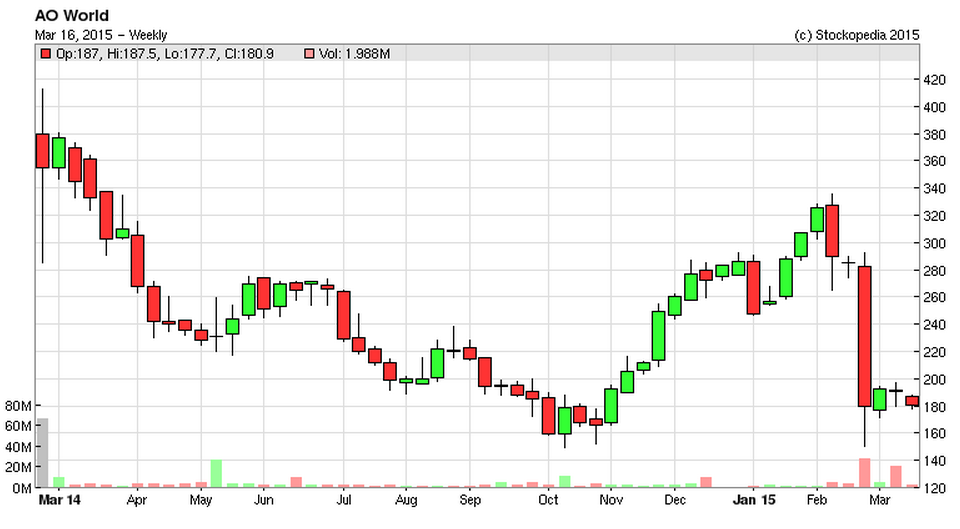Click the 400 price axis label
This screenshot has height=529, width=960.
(x=934, y=107)
